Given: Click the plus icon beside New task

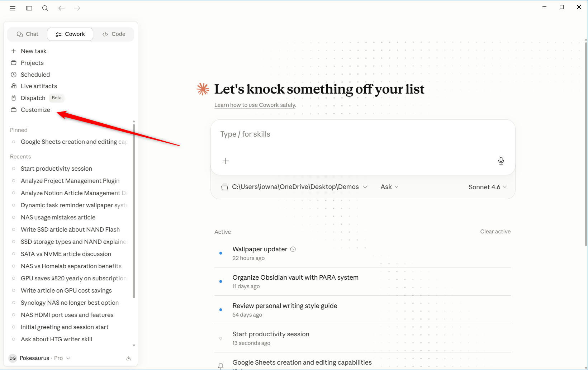Looking at the screenshot, I should pyautogui.click(x=14, y=51).
